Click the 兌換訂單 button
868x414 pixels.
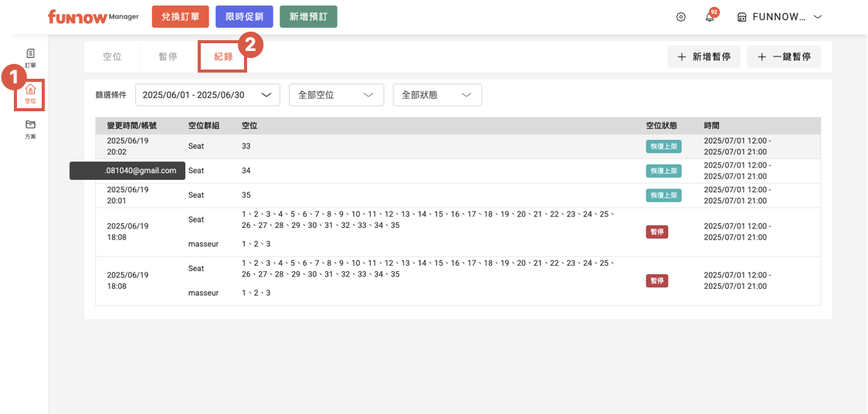pos(181,16)
